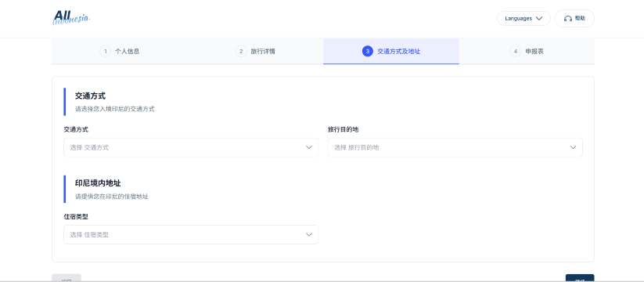Click step number 2 circle icon

pos(241,52)
